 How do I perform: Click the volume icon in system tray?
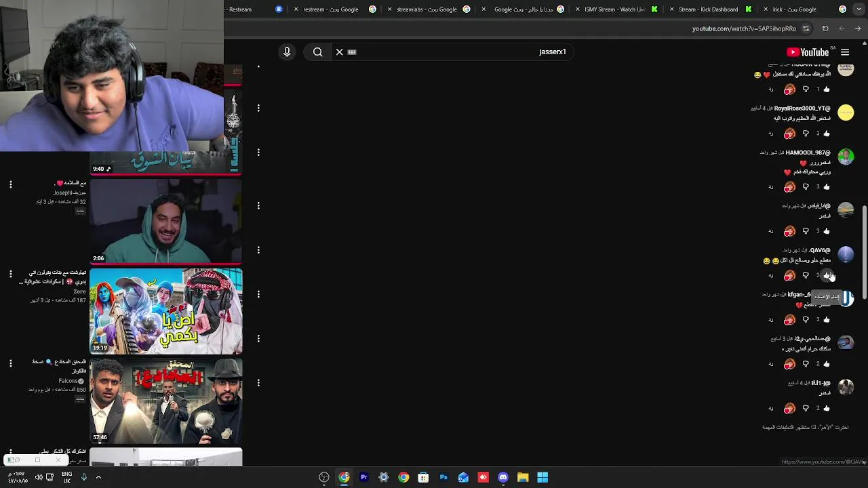pyautogui.click(x=39, y=477)
